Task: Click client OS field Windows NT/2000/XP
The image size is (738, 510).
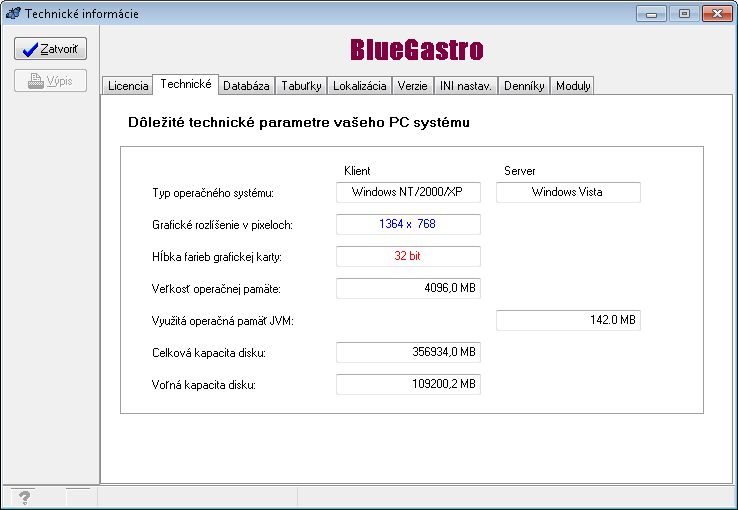Action: click(x=408, y=192)
